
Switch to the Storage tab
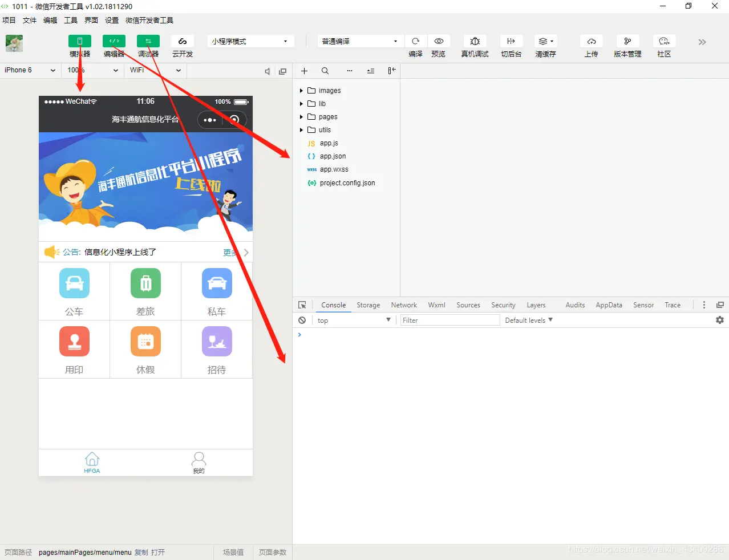368,305
